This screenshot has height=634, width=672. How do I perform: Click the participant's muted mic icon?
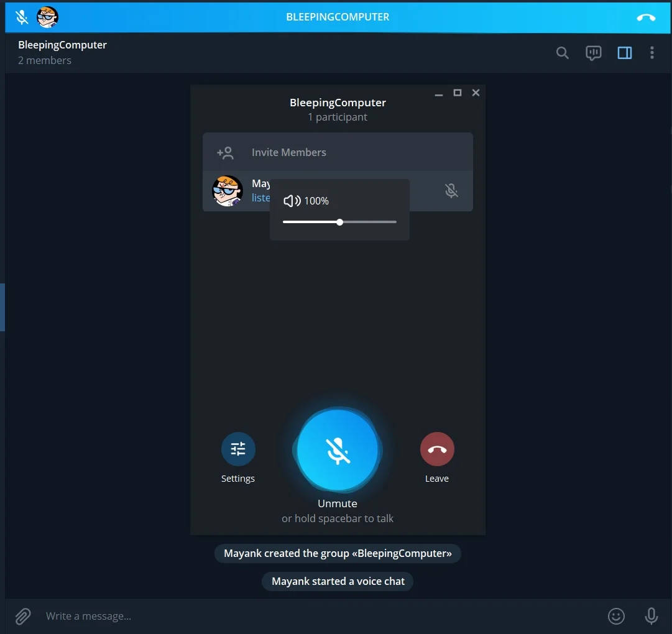click(x=451, y=191)
